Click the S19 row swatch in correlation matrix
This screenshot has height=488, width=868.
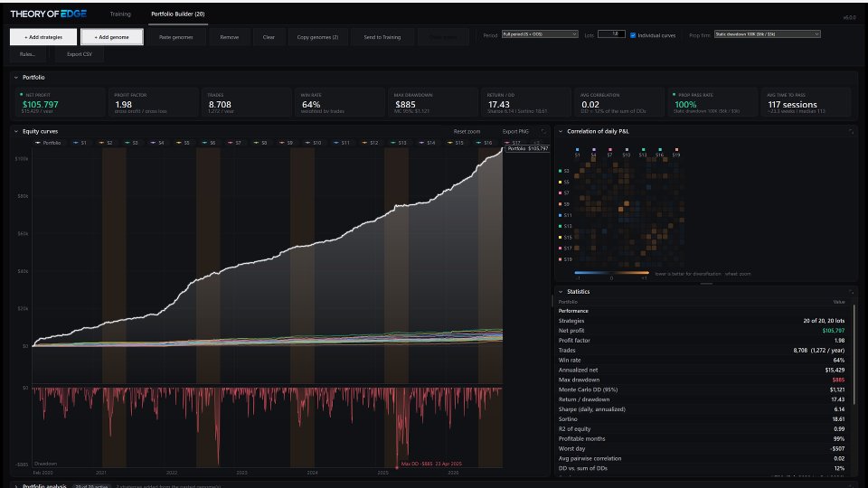coord(561,259)
